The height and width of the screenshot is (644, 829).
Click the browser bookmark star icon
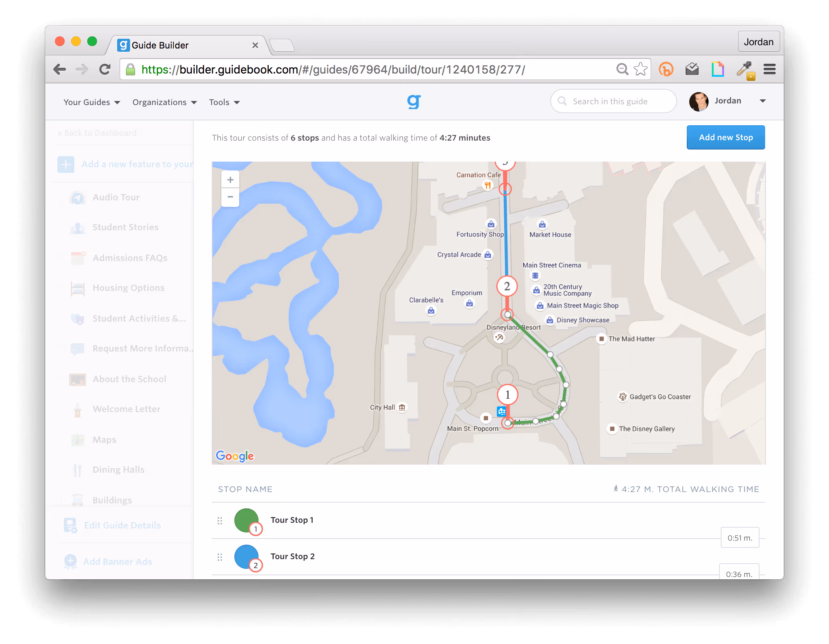(641, 69)
